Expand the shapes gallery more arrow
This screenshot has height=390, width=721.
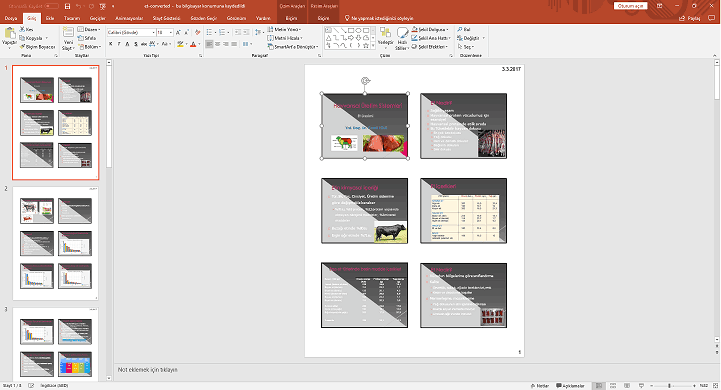point(372,46)
